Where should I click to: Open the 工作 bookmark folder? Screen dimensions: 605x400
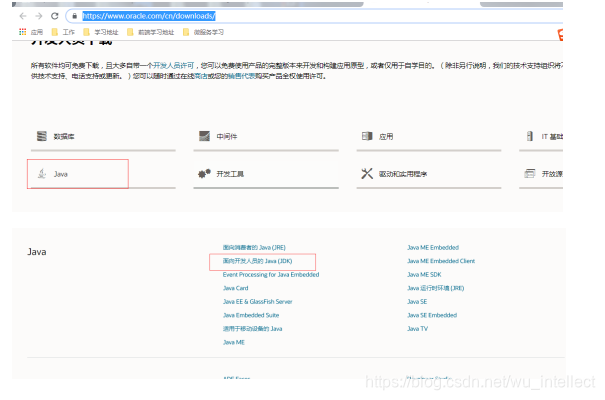click(63, 32)
